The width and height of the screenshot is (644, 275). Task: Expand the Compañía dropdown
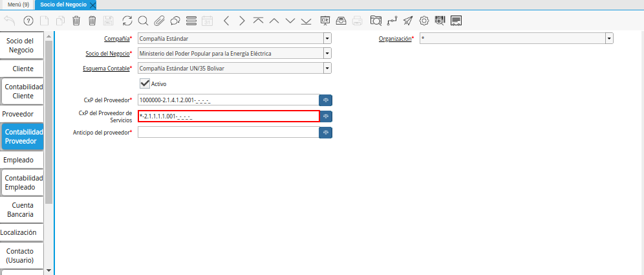pyautogui.click(x=327, y=39)
